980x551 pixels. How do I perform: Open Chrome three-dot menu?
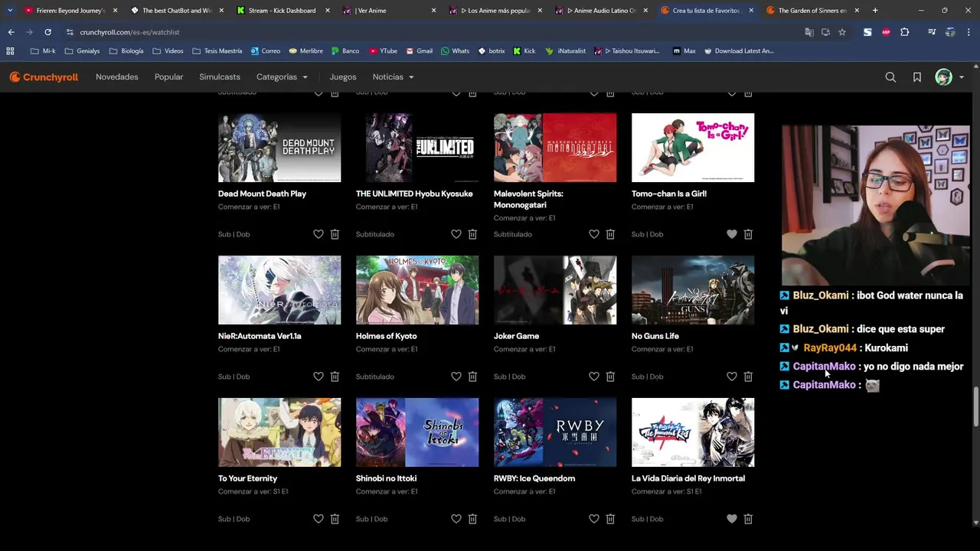[x=969, y=32]
